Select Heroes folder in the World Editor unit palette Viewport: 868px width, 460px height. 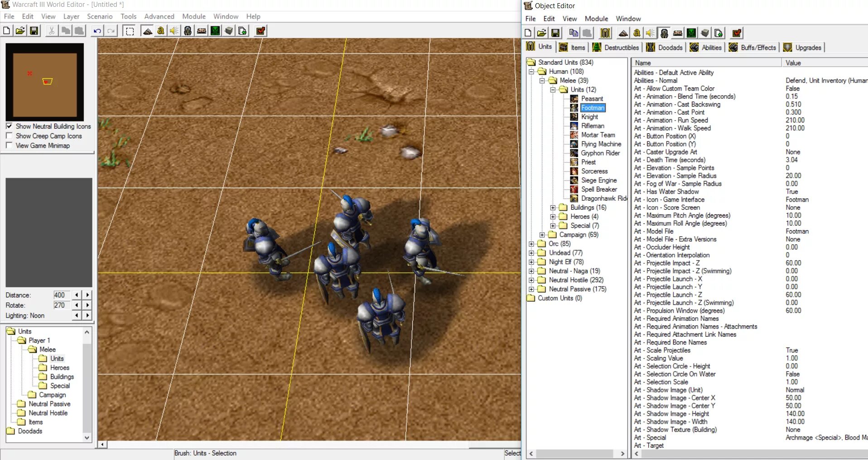click(60, 368)
